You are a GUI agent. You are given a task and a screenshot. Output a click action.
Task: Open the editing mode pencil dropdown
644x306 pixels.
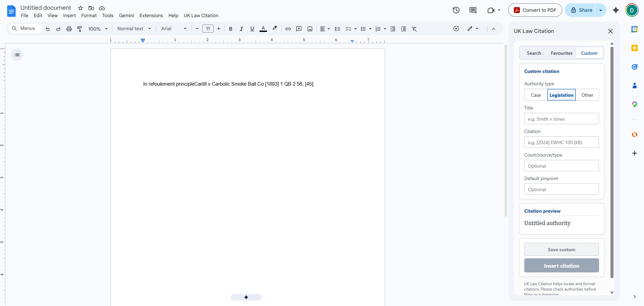coord(473,29)
